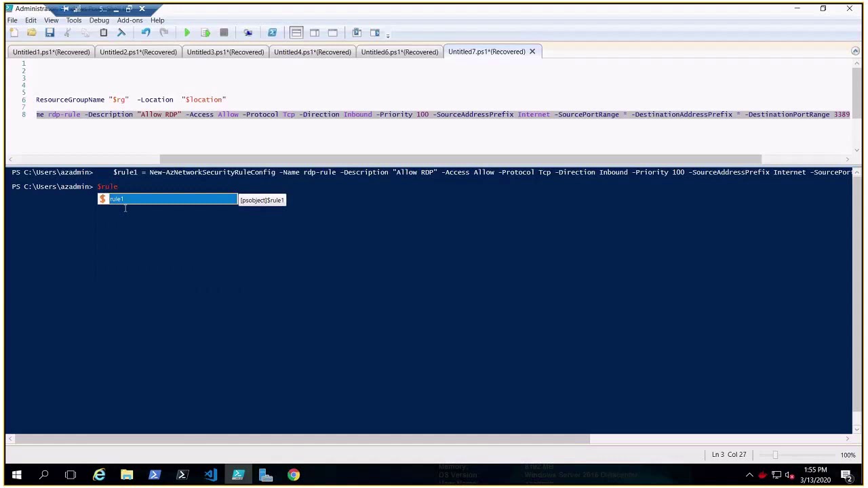Show hidden system tray icons
Image resolution: width=868 pixels, height=488 pixels.
pyautogui.click(x=749, y=475)
